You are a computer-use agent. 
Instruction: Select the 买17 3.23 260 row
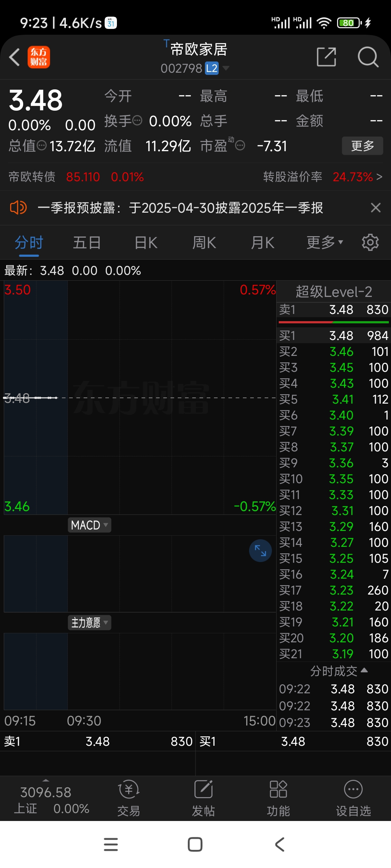334,590
